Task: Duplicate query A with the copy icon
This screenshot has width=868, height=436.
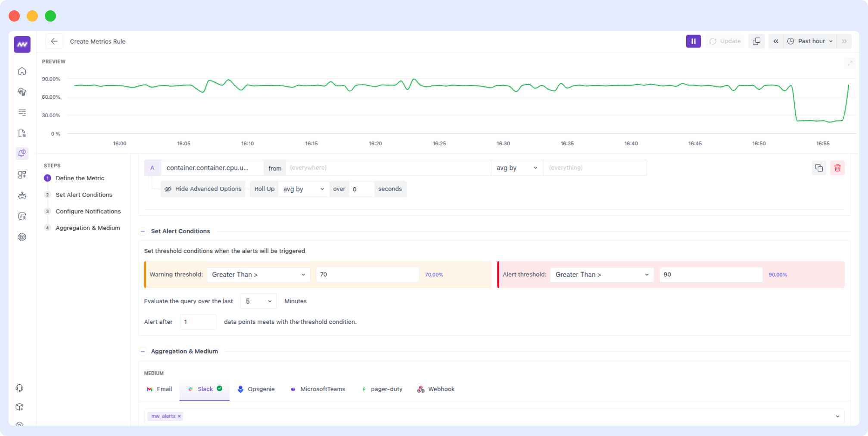Action: coord(819,168)
